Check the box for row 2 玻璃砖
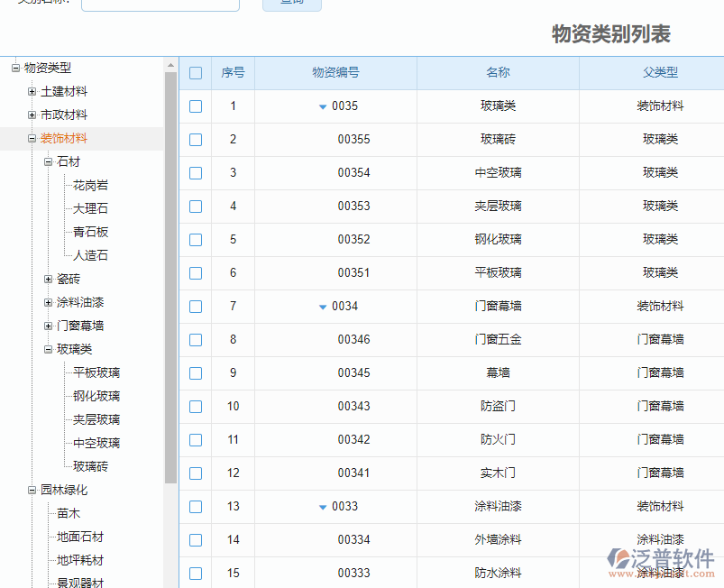 [x=196, y=140]
